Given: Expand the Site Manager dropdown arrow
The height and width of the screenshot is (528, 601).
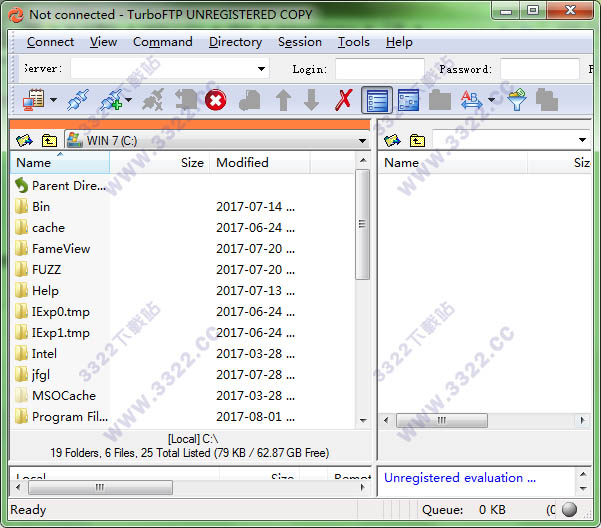Looking at the screenshot, I should [54, 100].
